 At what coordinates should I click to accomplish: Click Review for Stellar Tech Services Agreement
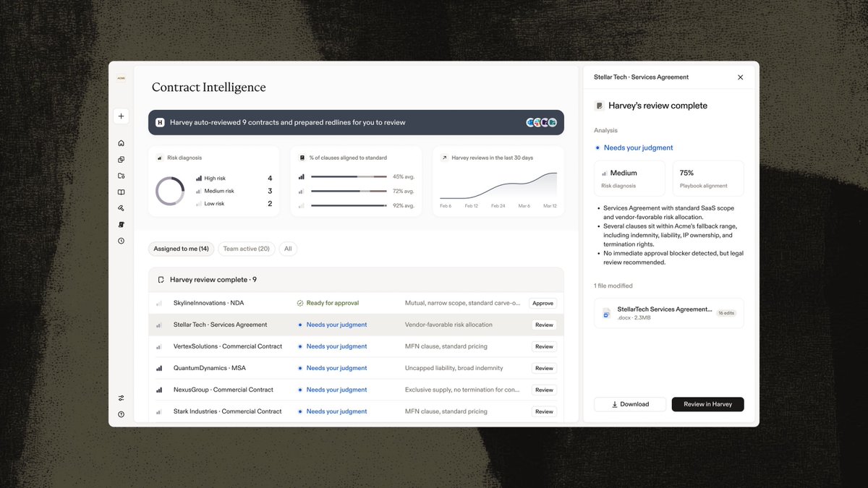coord(544,325)
